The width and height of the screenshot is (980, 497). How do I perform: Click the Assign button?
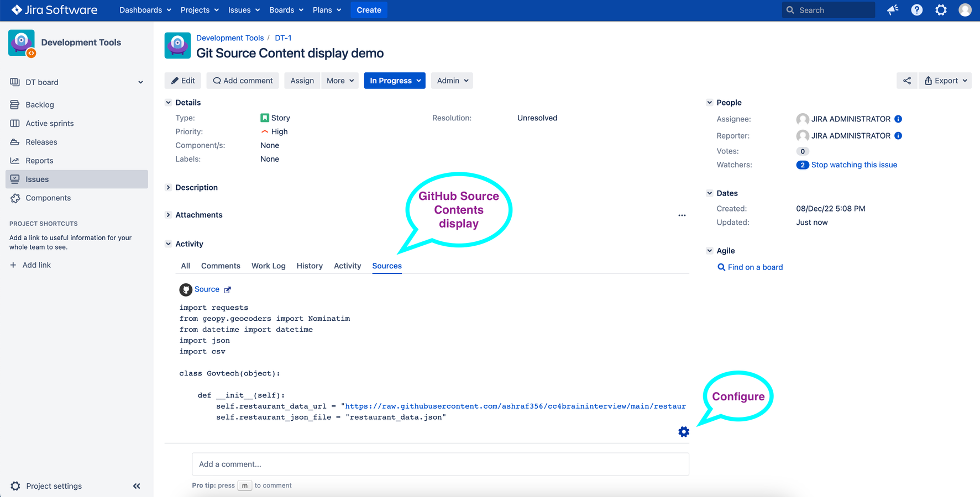pos(302,81)
